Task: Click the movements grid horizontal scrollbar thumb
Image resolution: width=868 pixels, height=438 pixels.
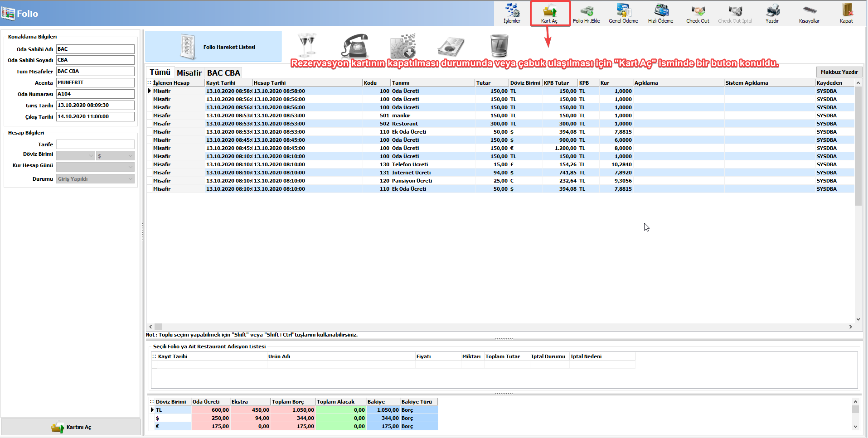Action: 159,327
